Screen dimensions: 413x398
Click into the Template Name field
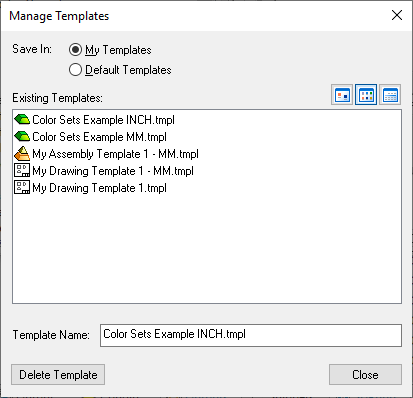[x=251, y=335]
